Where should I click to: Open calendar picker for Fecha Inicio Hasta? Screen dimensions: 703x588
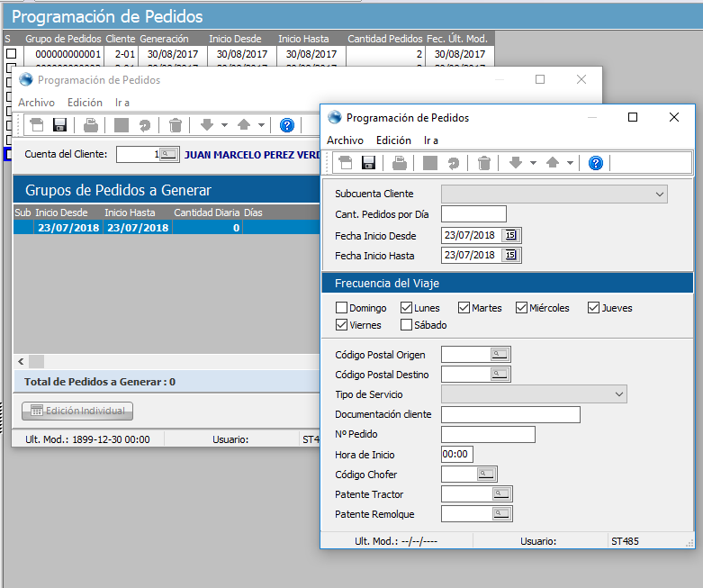pos(511,256)
